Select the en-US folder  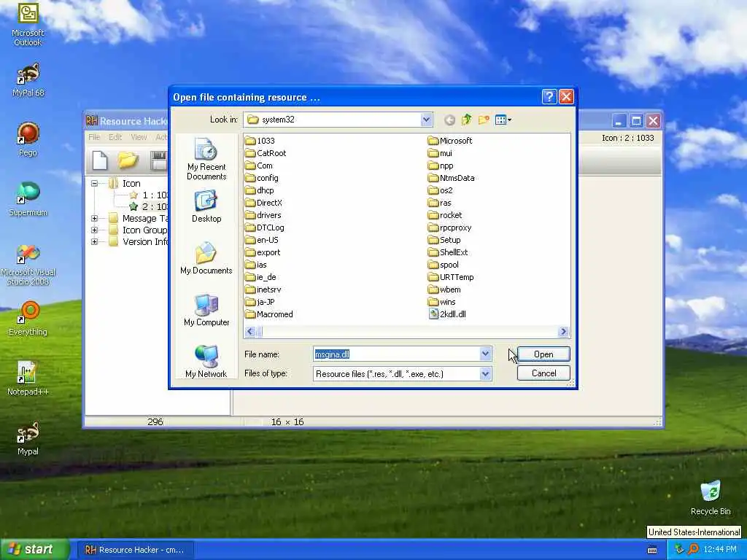262,240
